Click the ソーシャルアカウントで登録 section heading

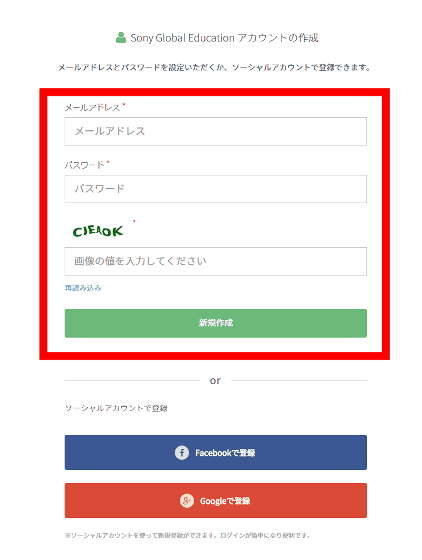click(x=116, y=408)
